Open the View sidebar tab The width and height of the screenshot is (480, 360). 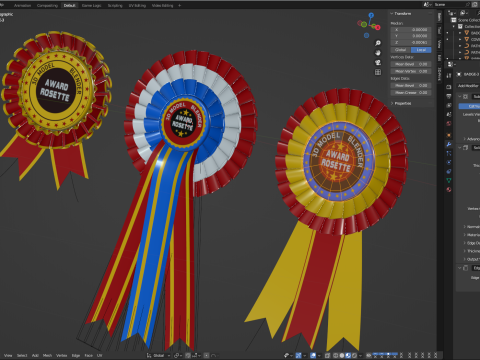[x=440, y=44]
